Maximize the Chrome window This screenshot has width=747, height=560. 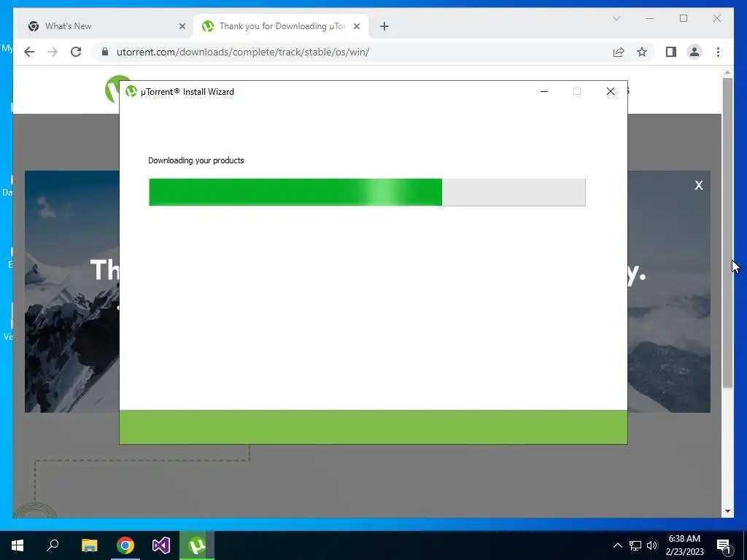(684, 18)
